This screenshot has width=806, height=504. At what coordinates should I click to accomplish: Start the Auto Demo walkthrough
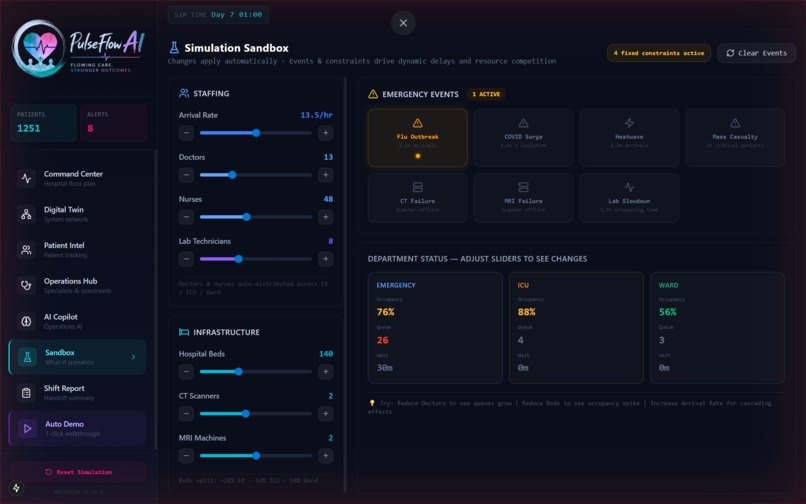pos(77,428)
